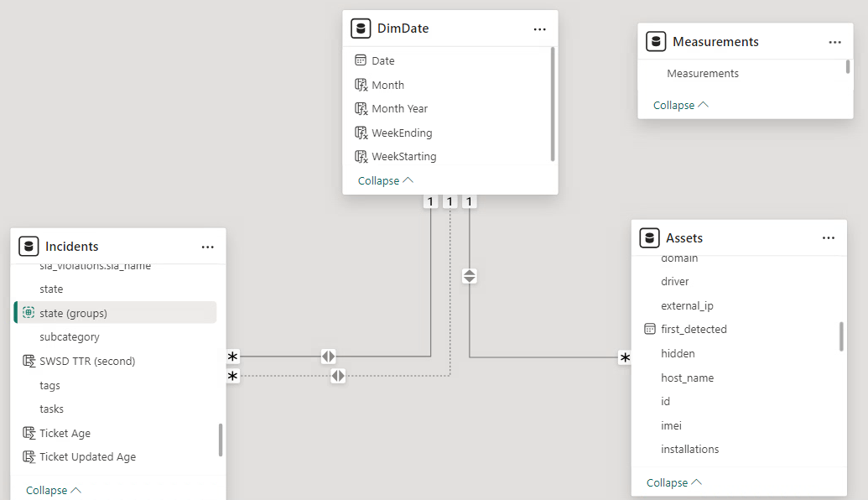Viewport: 868px width, 500px height.
Task: Select the calendar icon beside Date field
Action: (x=361, y=60)
